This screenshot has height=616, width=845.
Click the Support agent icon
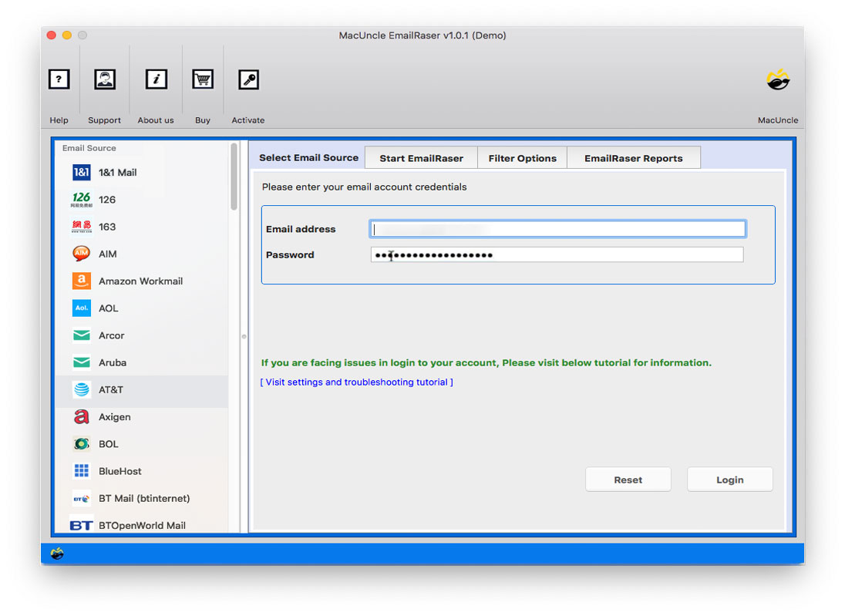coord(105,79)
